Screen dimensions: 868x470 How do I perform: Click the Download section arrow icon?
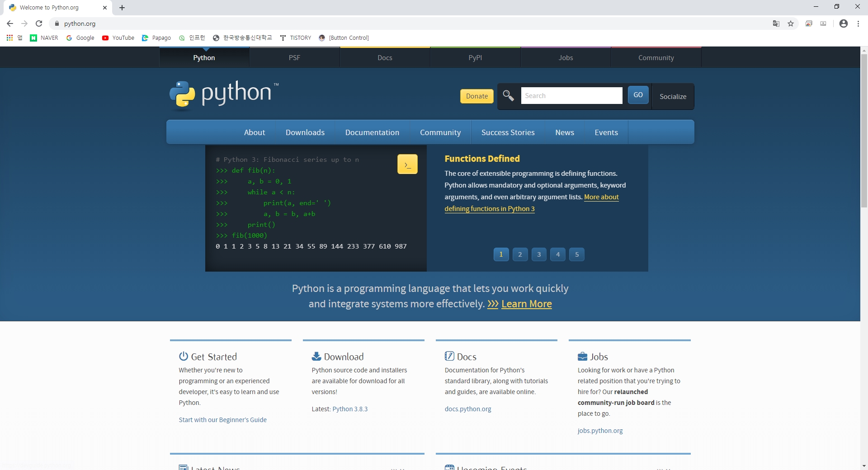[x=316, y=356]
